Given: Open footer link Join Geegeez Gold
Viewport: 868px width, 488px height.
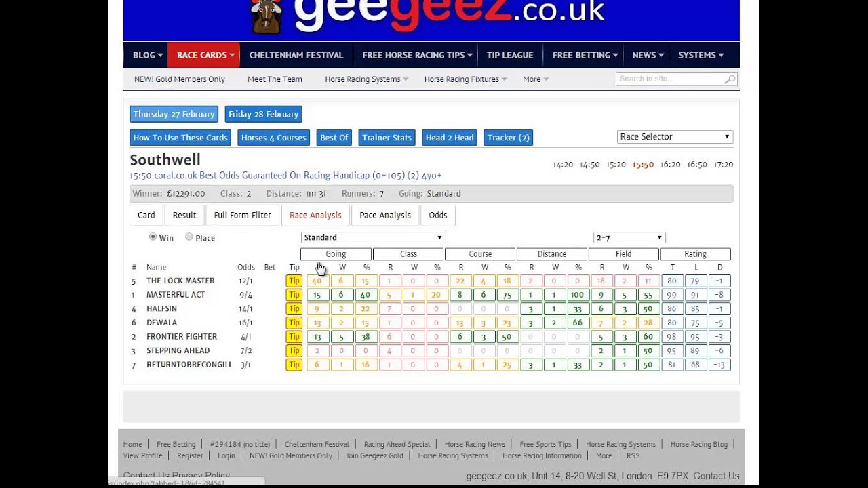Looking at the screenshot, I should click(374, 455).
